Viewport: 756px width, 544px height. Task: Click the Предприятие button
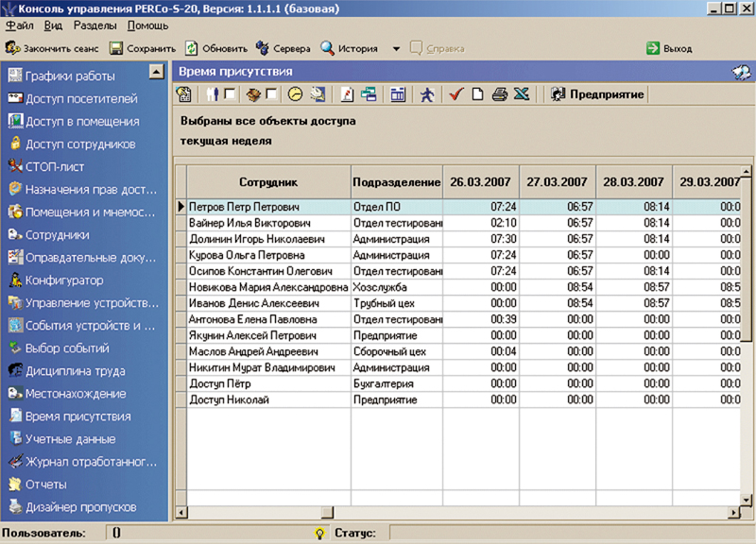click(x=598, y=94)
